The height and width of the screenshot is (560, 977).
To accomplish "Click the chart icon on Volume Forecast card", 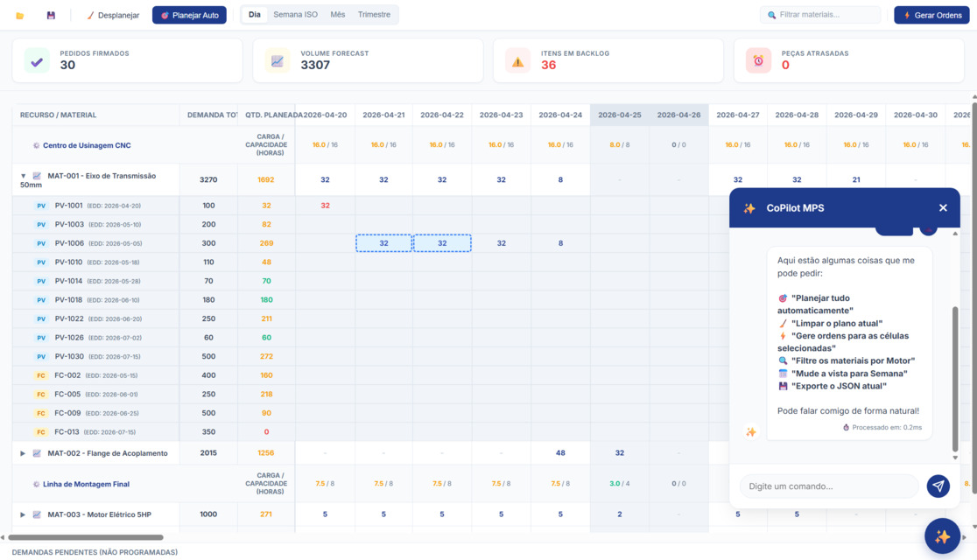I will [x=278, y=60].
